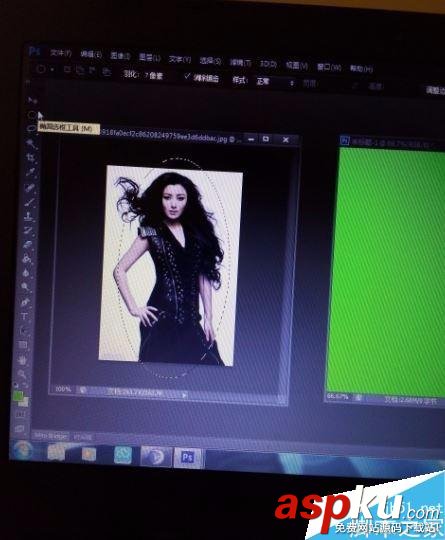Click the woman portrait image canvas
This screenshot has height=540, width=445.
tap(170, 265)
